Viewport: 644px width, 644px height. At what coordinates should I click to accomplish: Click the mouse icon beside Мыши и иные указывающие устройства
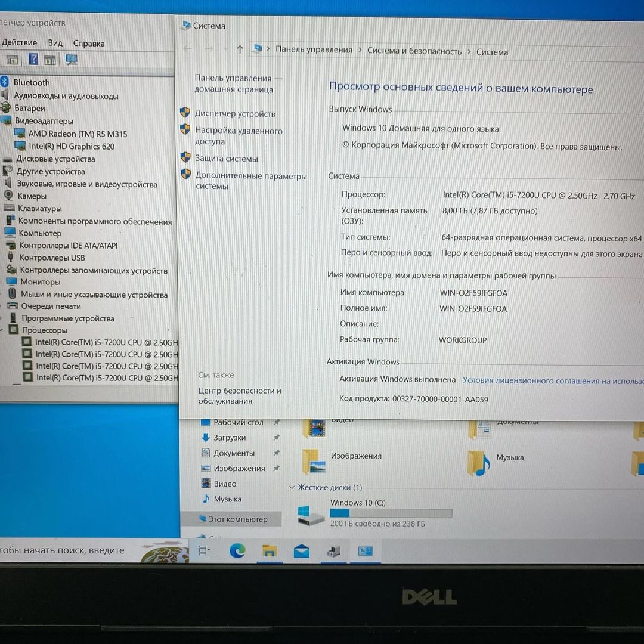(x=13, y=293)
